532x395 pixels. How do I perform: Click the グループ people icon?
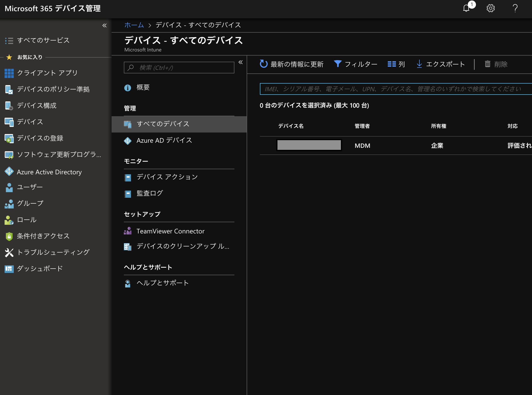tap(9, 204)
